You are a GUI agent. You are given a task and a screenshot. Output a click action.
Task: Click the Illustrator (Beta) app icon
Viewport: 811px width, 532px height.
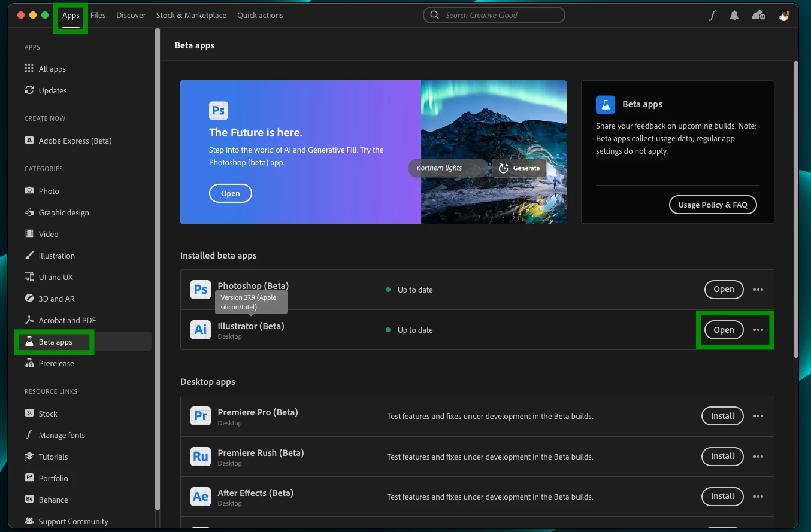click(x=201, y=330)
